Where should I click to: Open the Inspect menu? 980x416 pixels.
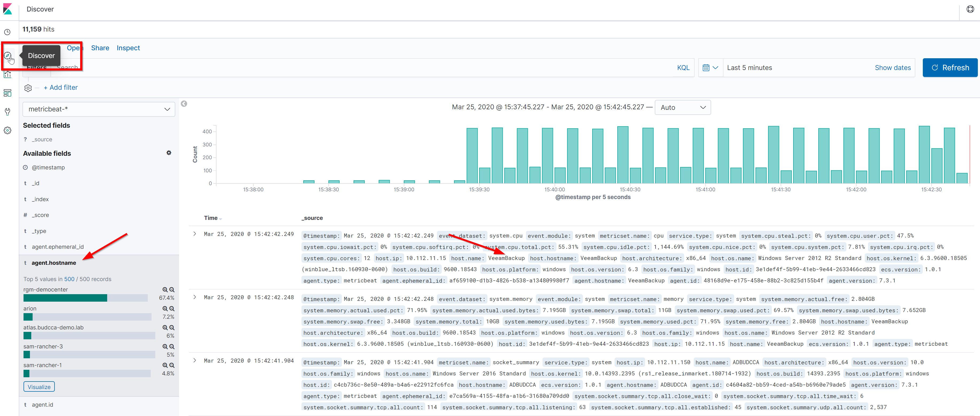[x=128, y=48]
